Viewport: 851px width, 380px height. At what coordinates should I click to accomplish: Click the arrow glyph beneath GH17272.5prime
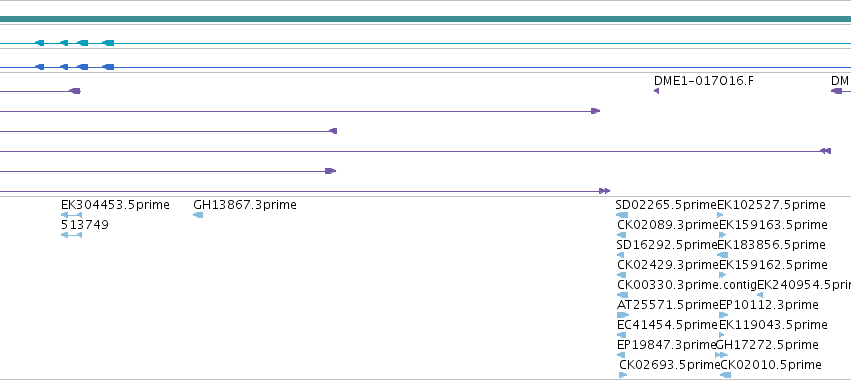pyautogui.click(x=722, y=355)
